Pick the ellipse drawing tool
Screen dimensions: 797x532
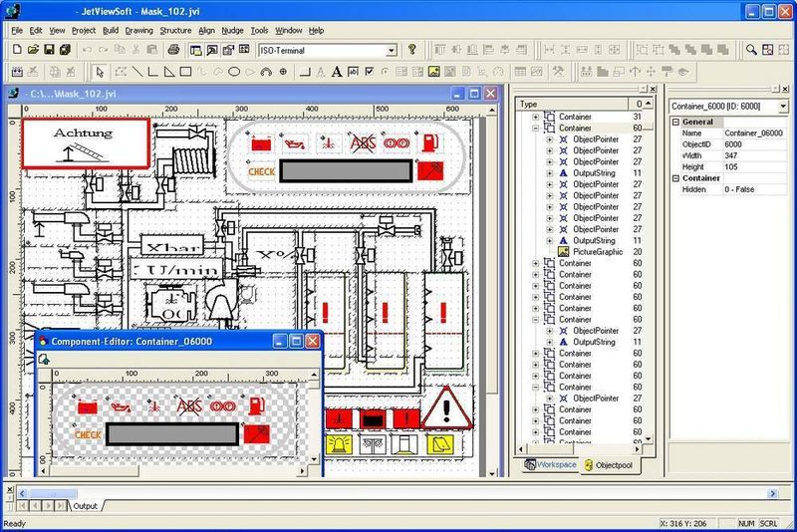[x=234, y=72]
